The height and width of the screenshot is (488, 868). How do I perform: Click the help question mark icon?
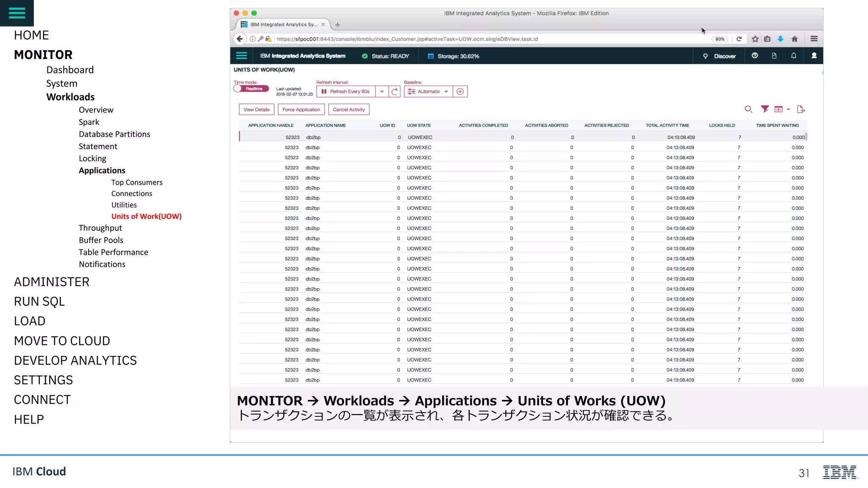(x=755, y=56)
